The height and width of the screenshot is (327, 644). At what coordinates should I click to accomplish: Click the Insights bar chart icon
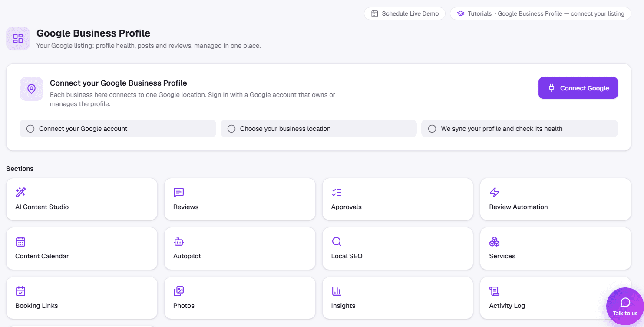click(337, 291)
